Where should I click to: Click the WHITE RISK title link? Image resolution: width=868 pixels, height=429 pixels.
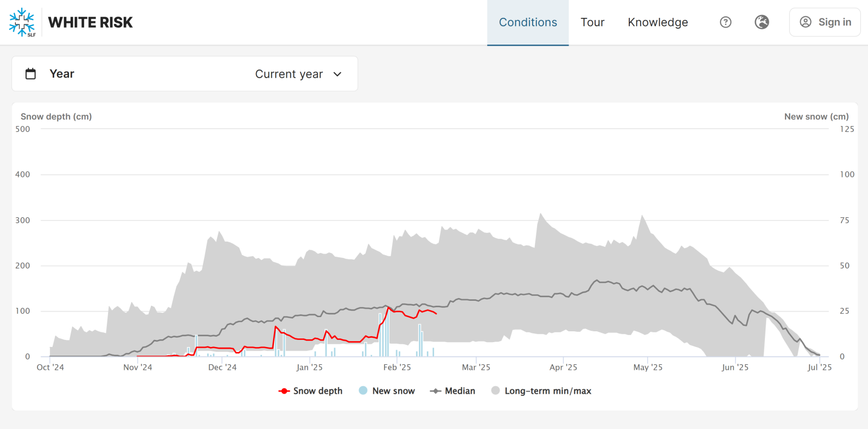(90, 22)
